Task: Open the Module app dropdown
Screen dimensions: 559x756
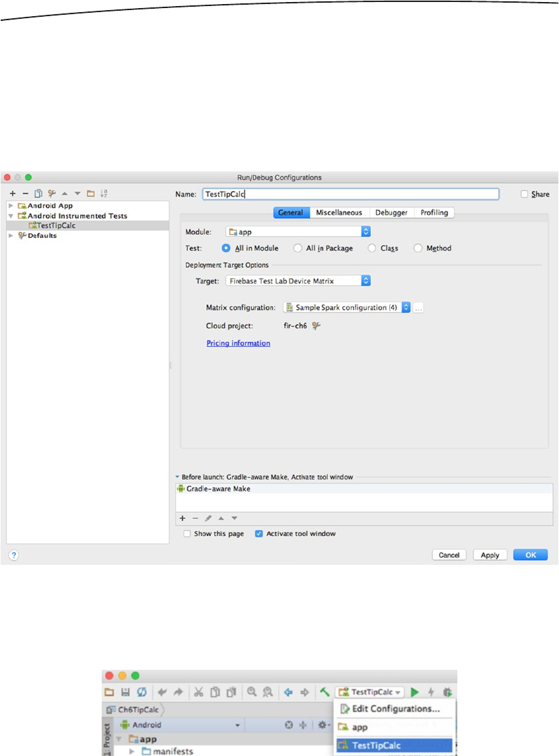Action: click(298, 232)
